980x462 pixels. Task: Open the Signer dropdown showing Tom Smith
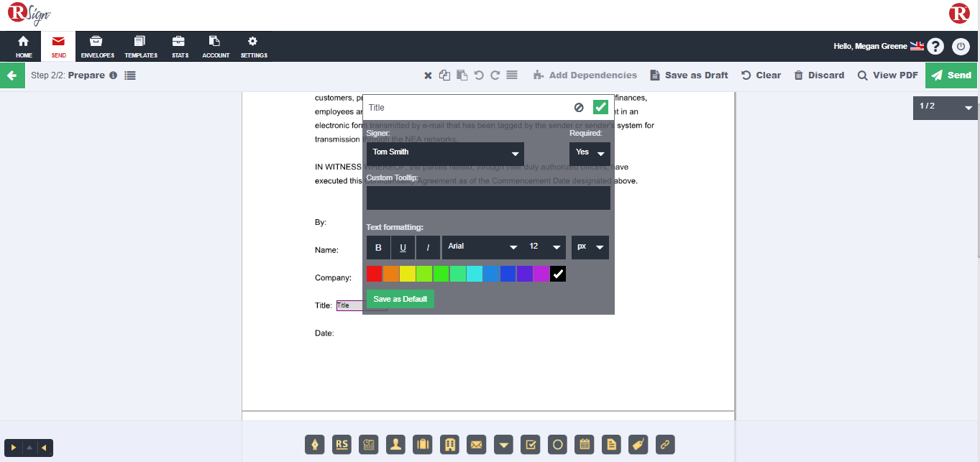click(445, 153)
